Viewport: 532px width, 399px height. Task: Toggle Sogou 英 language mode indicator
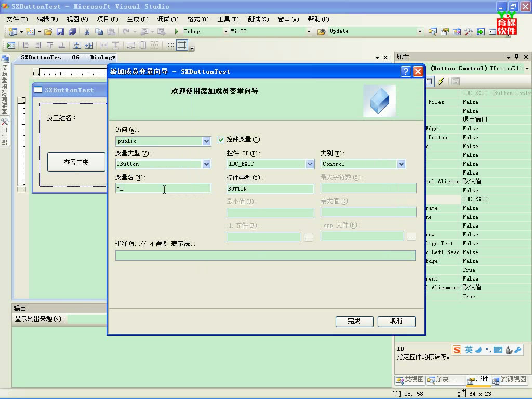469,350
